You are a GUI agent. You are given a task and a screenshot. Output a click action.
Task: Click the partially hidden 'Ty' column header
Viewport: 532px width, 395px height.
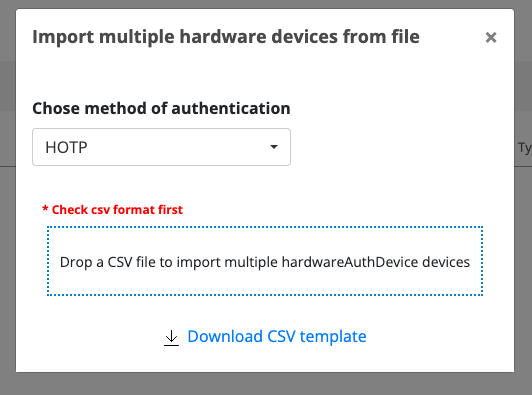(x=525, y=148)
